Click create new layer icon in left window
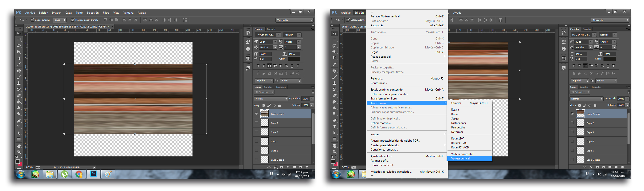 [301, 167]
